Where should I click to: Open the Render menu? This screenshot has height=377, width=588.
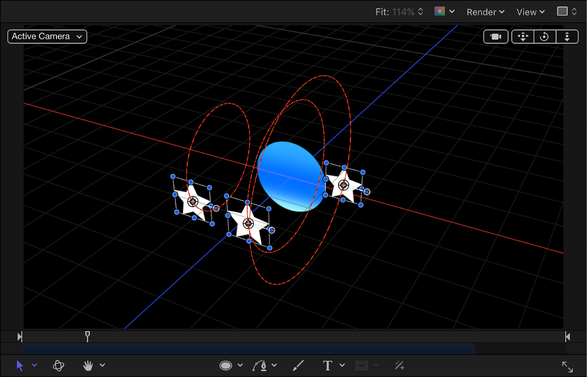(x=485, y=12)
